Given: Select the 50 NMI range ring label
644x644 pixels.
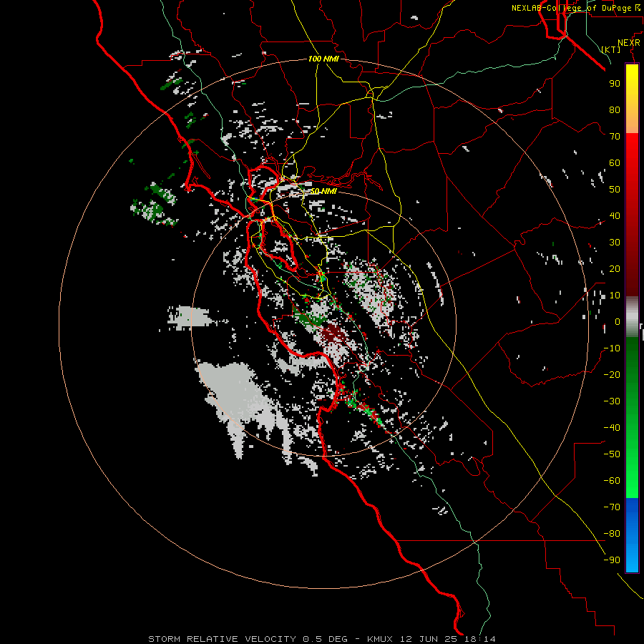Looking at the screenshot, I should 323,191.
